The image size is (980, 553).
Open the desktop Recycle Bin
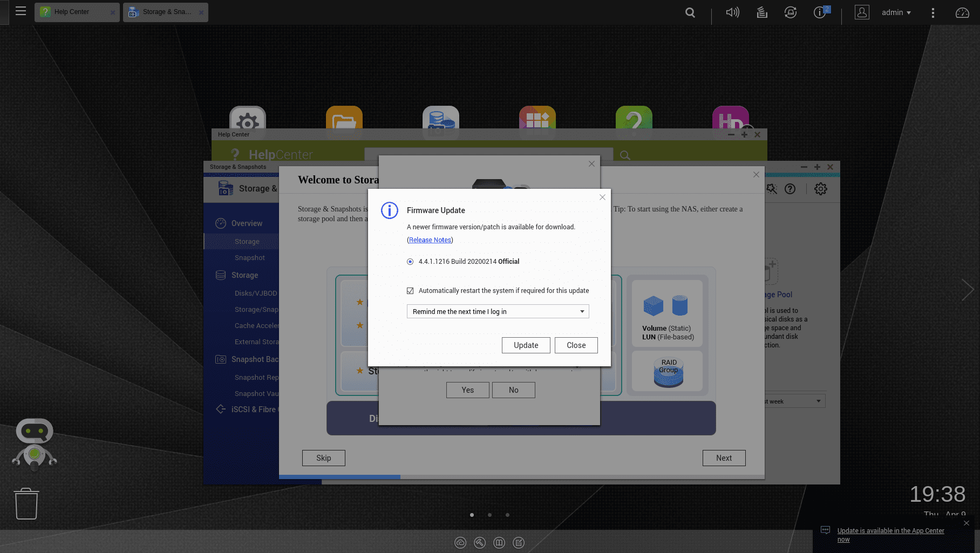26,503
